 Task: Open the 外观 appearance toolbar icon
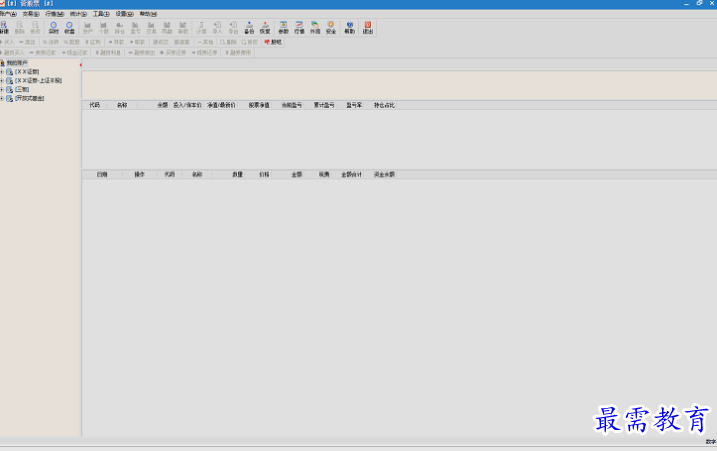[315, 27]
